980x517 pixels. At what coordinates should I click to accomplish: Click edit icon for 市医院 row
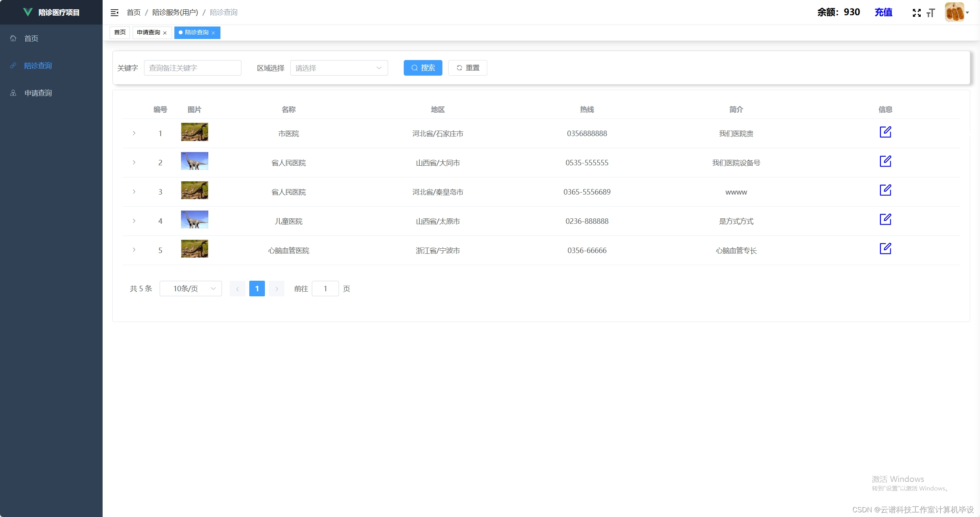(885, 132)
